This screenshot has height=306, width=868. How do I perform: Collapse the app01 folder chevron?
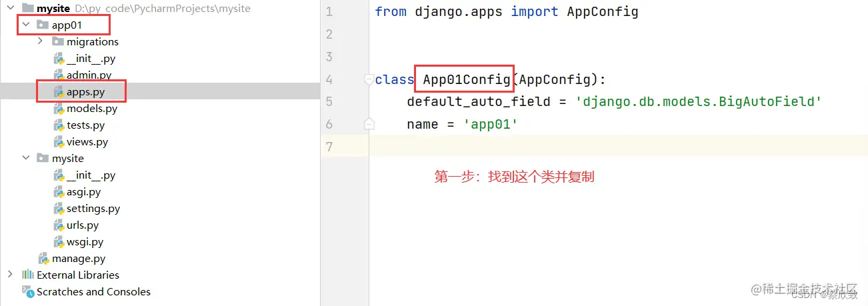(x=26, y=25)
